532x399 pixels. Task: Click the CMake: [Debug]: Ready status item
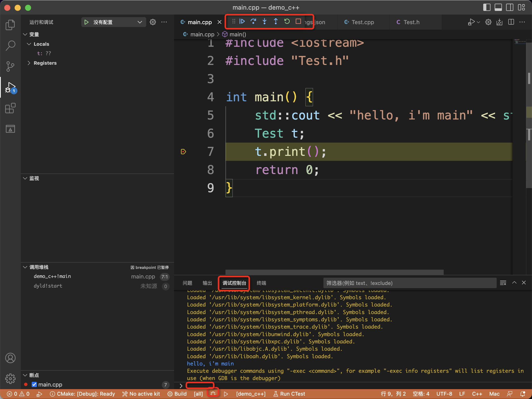coord(82,394)
